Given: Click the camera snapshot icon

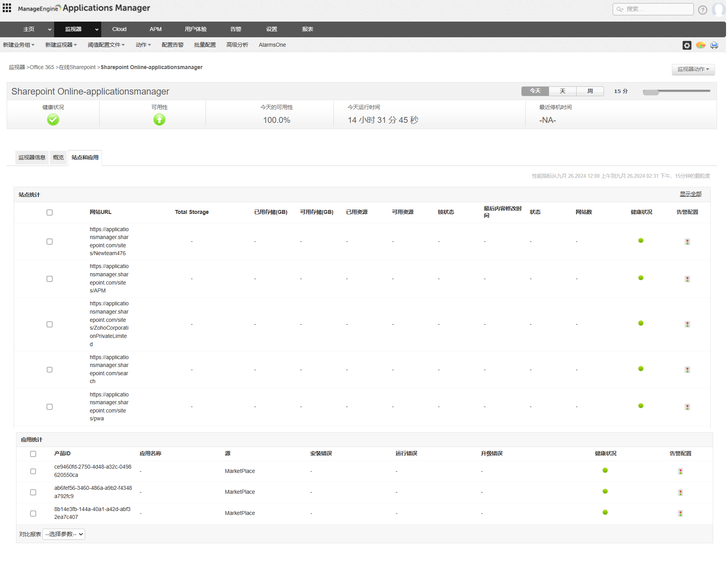Looking at the screenshot, I should [x=686, y=46].
